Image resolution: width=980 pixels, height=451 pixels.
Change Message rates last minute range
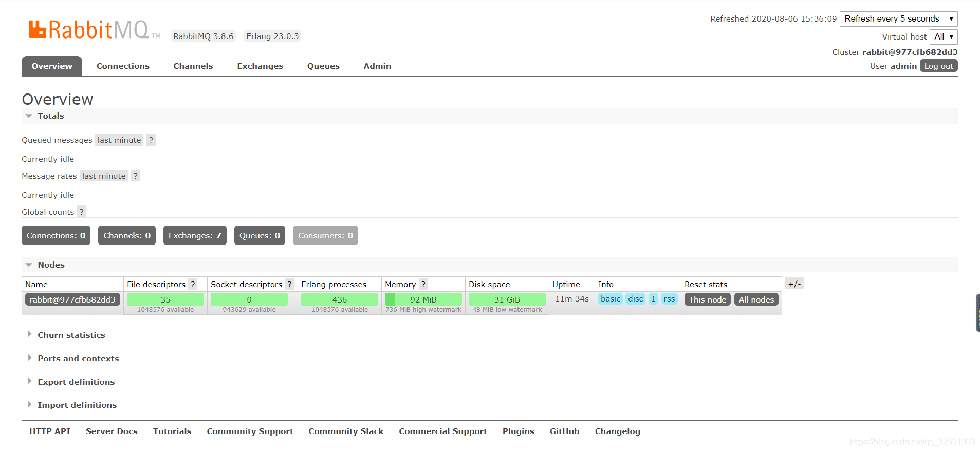click(x=104, y=176)
